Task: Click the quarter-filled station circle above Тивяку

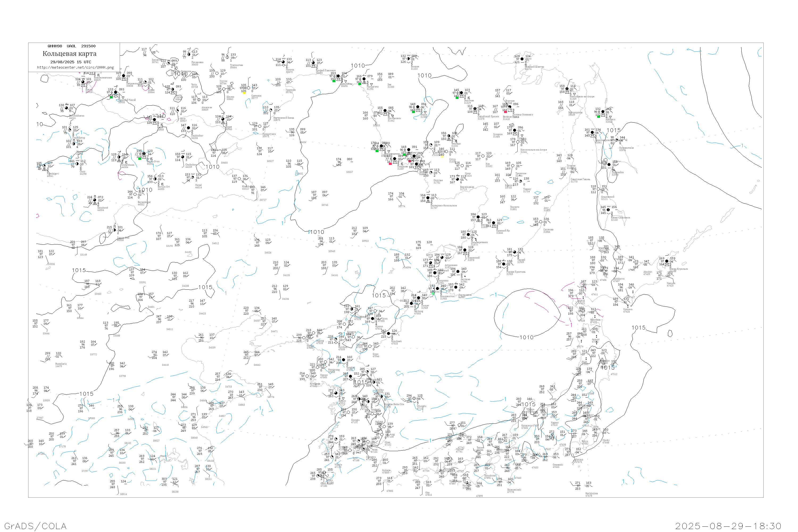Action: [521, 181]
